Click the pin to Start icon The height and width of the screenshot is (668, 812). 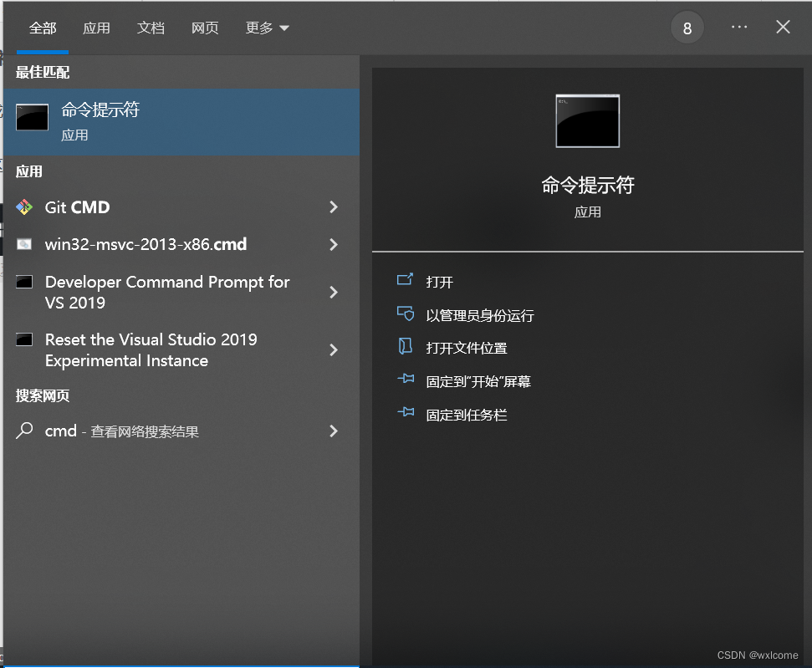point(406,379)
